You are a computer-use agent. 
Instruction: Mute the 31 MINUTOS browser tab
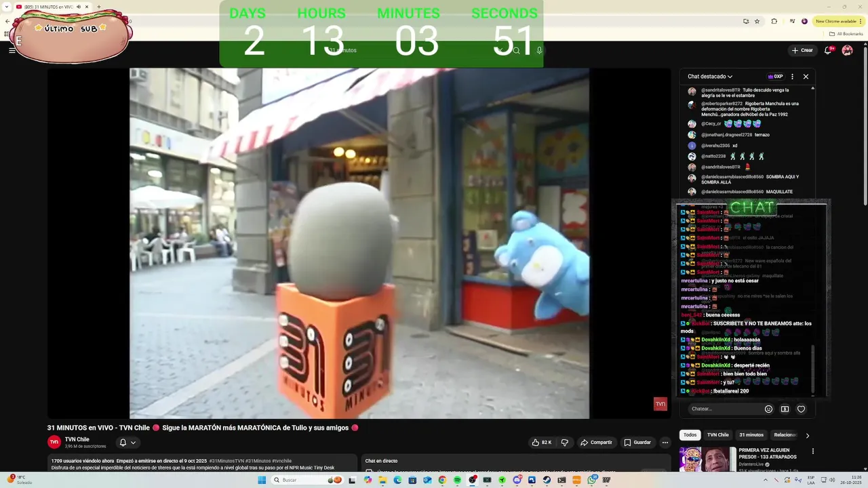[79, 7]
